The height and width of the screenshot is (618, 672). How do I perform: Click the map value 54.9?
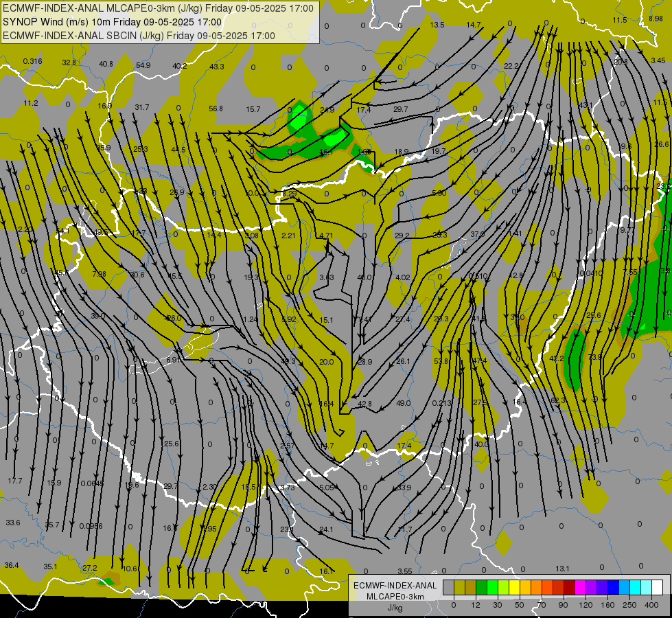point(143,65)
